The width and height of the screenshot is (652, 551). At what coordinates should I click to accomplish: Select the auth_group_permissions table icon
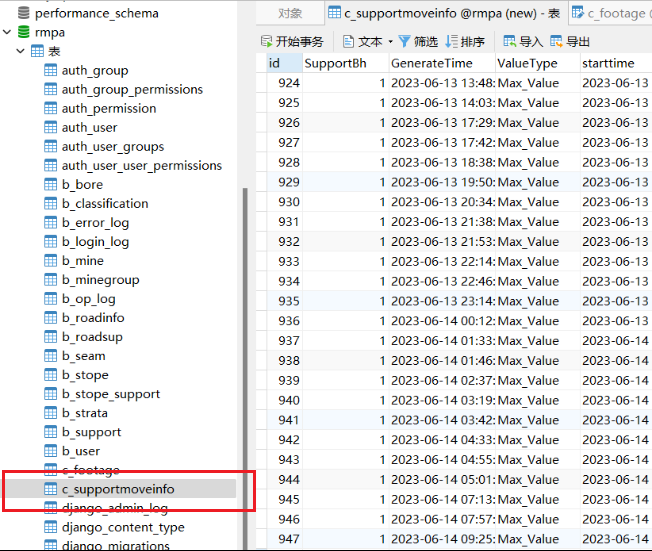point(50,89)
